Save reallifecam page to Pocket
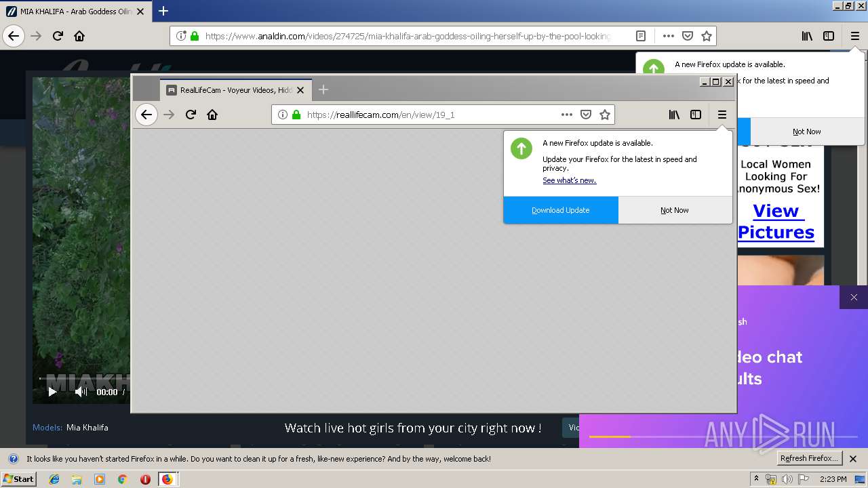This screenshot has height=488, width=868. click(x=586, y=115)
